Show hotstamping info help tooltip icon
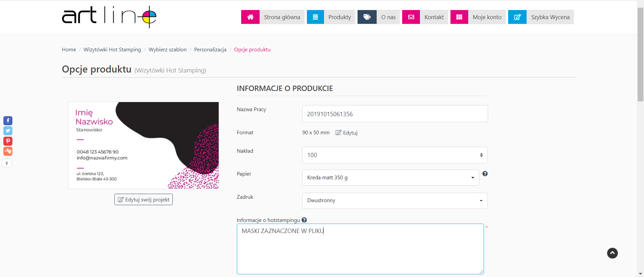644x277 pixels. click(304, 220)
